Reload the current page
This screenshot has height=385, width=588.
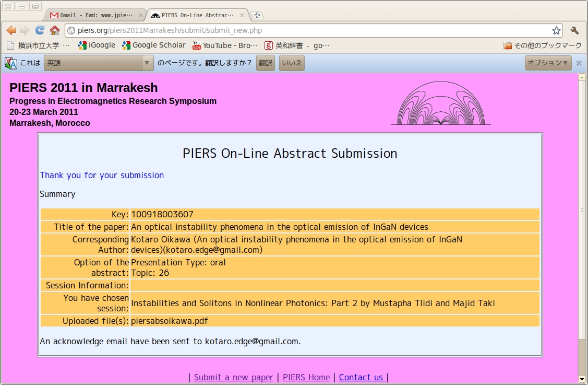tap(40, 30)
